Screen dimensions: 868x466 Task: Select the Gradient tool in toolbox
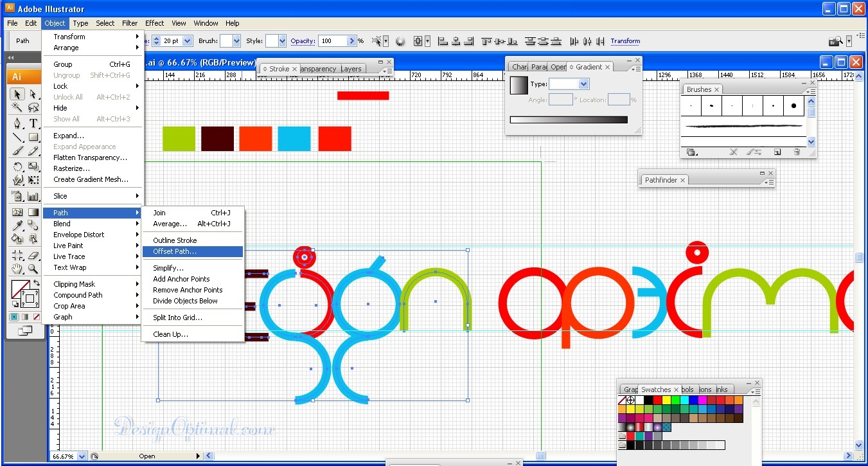tap(33, 212)
